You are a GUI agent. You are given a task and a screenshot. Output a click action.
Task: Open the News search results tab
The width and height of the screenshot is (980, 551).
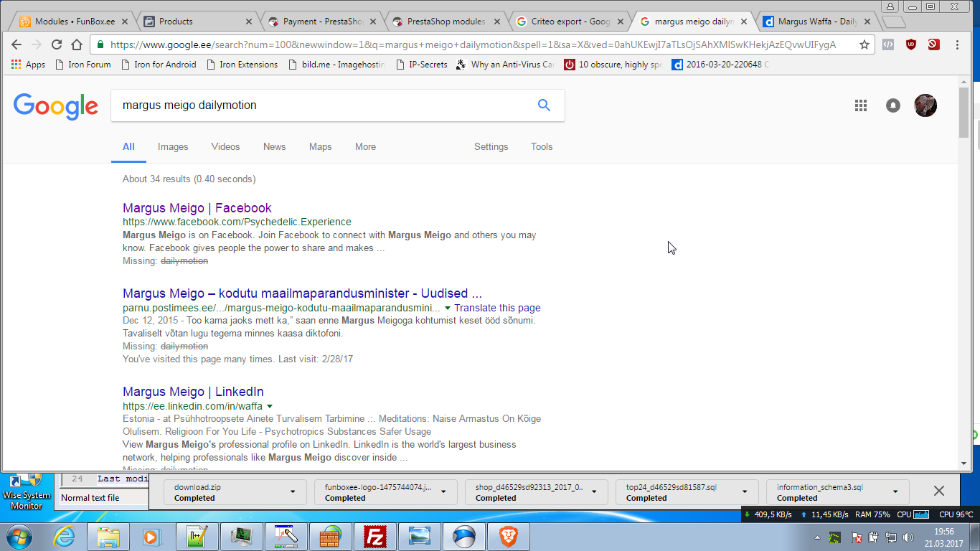(x=274, y=147)
